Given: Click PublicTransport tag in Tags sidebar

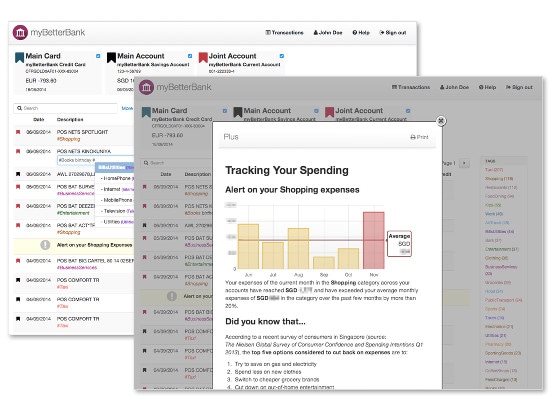Looking at the screenshot, I should (x=503, y=300).
